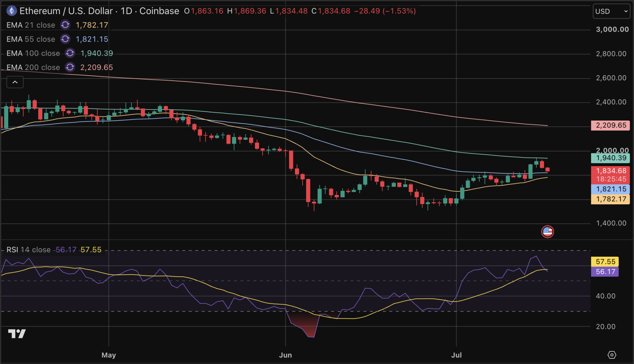Open the USD currency dropdown
Screen dimensions: 634x364
click(611, 11)
